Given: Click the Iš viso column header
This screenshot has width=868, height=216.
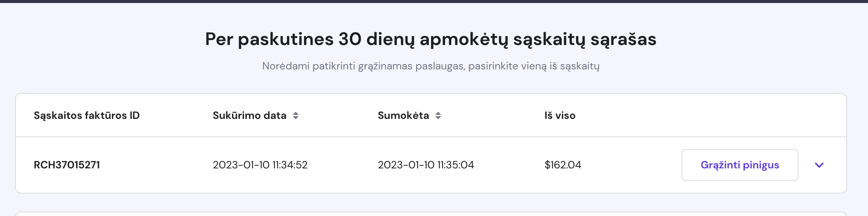Looking at the screenshot, I should tap(560, 115).
